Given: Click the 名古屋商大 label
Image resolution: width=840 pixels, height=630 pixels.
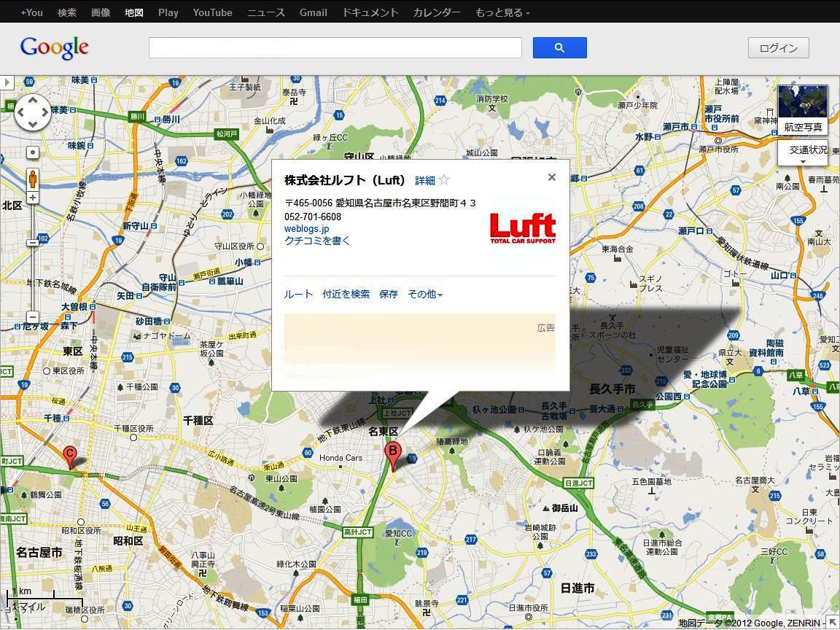Looking at the screenshot, I should 755,481.
